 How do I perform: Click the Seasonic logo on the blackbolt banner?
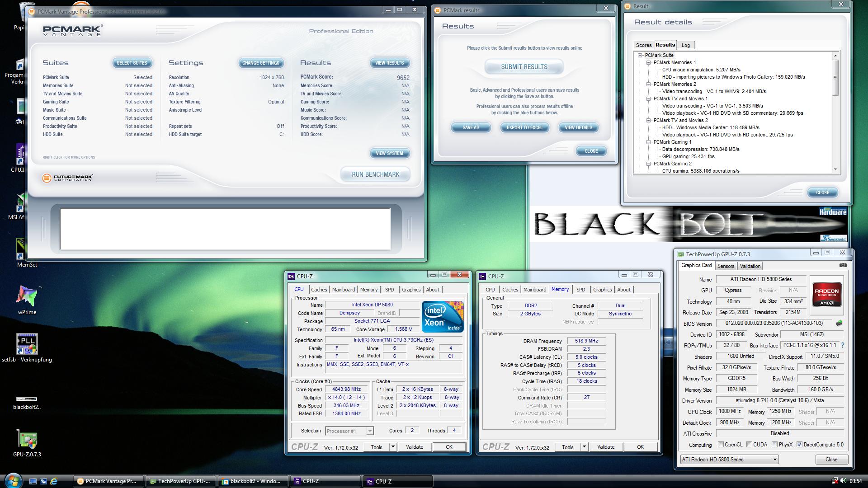tap(833, 239)
